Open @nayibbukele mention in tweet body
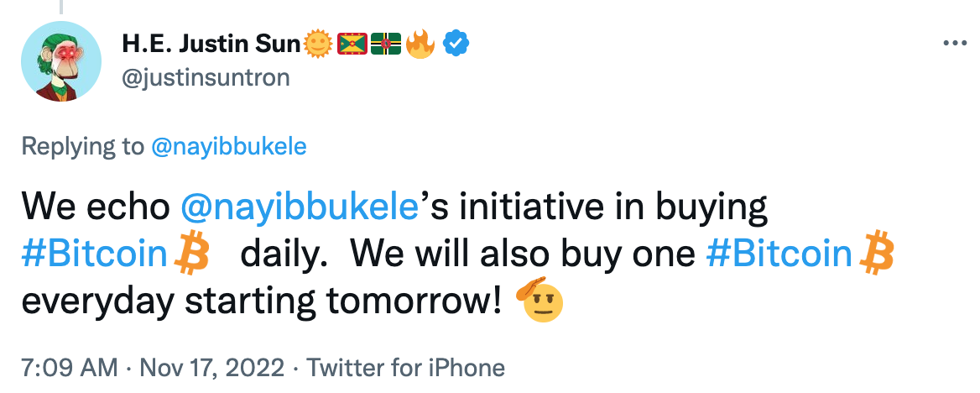 [x=299, y=207]
